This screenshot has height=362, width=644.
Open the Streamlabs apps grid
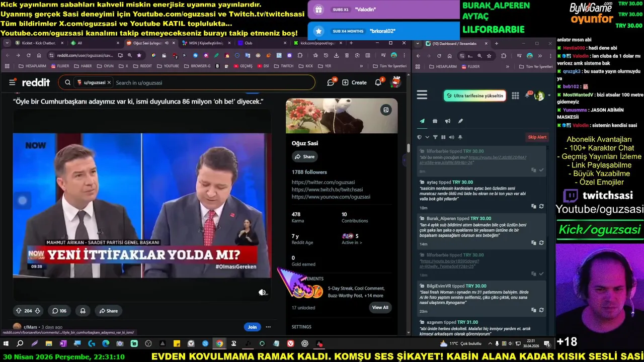point(515,96)
